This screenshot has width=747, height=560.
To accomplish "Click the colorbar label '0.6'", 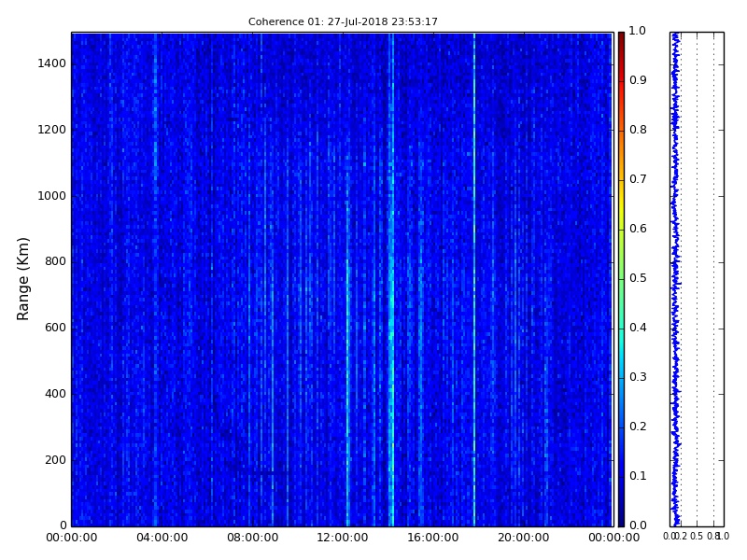I will [638, 229].
